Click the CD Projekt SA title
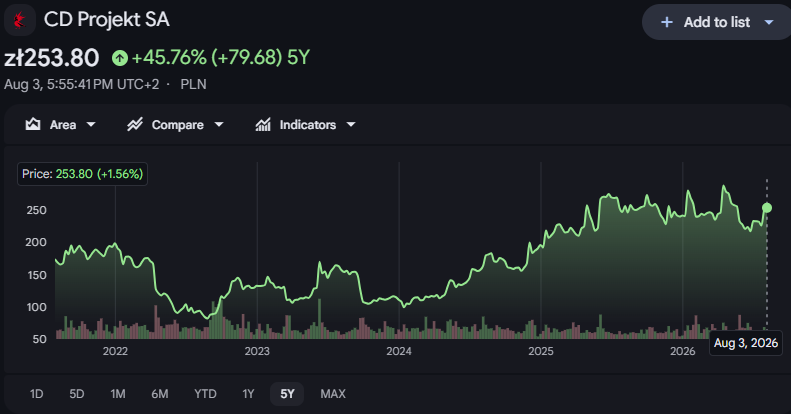The image size is (791, 414). (x=106, y=20)
